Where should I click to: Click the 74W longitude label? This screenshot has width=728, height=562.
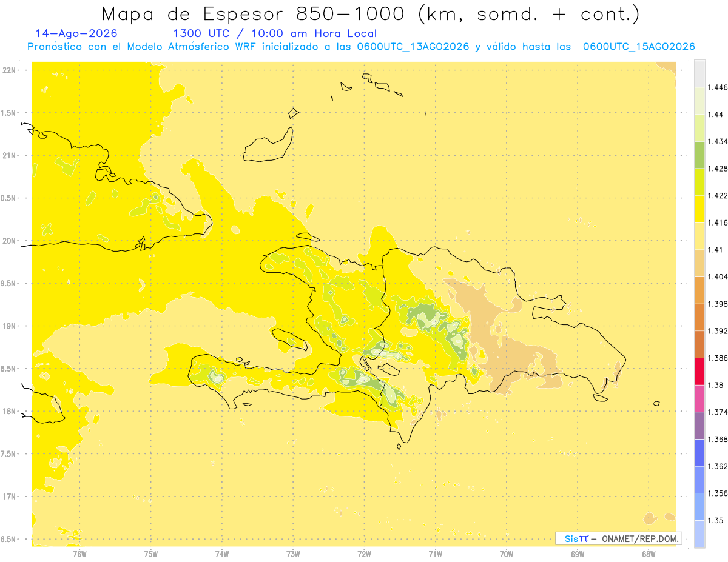point(222,554)
